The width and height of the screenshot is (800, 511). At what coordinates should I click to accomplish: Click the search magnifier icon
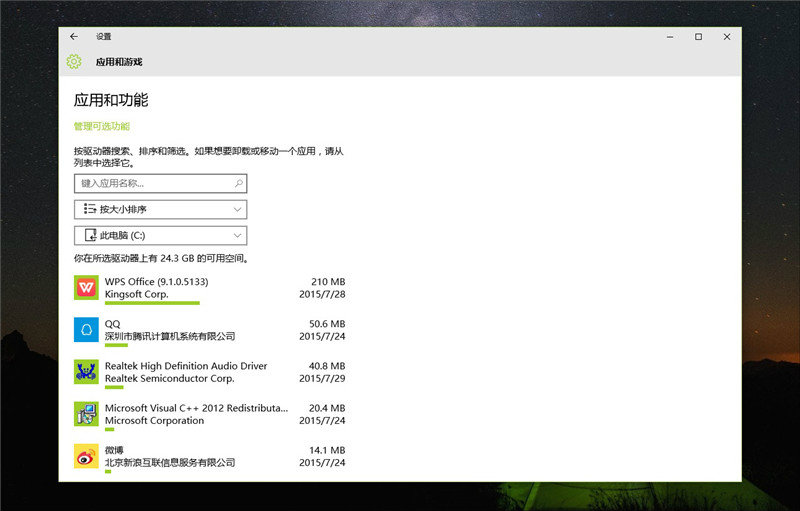[238, 183]
